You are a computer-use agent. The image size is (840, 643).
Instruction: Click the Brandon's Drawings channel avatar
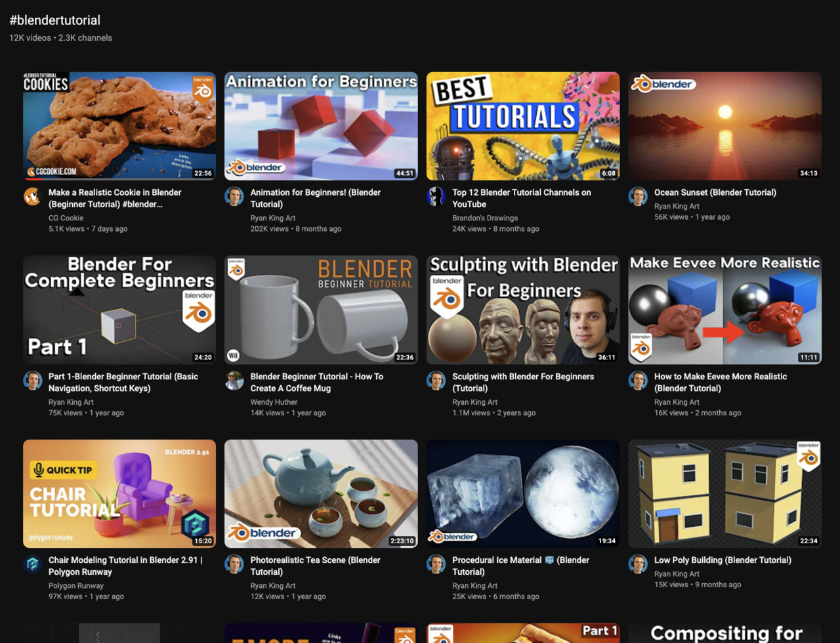point(436,196)
